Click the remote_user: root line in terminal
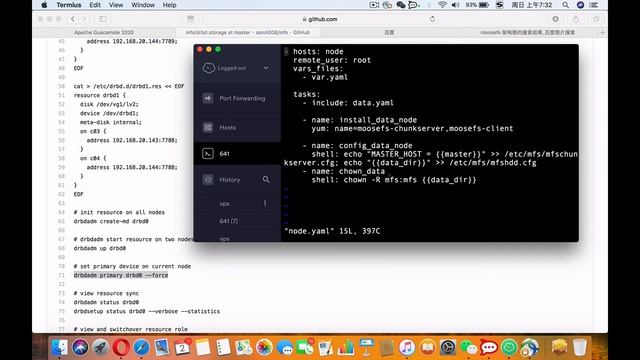640x360 pixels. (x=332, y=60)
